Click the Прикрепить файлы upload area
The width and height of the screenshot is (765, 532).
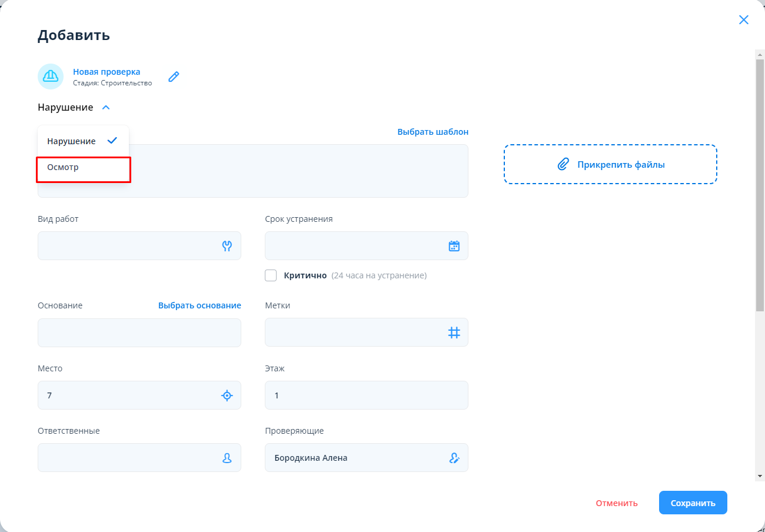coord(610,165)
